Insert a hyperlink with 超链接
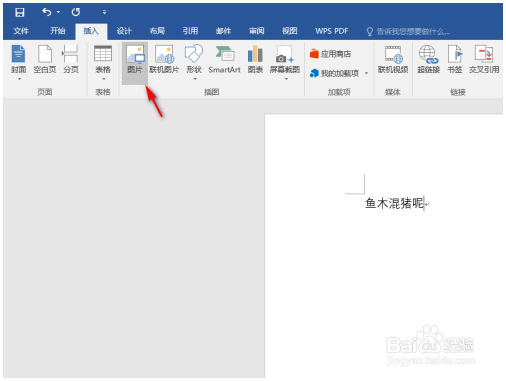This screenshot has height=381, width=506. (428, 59)
